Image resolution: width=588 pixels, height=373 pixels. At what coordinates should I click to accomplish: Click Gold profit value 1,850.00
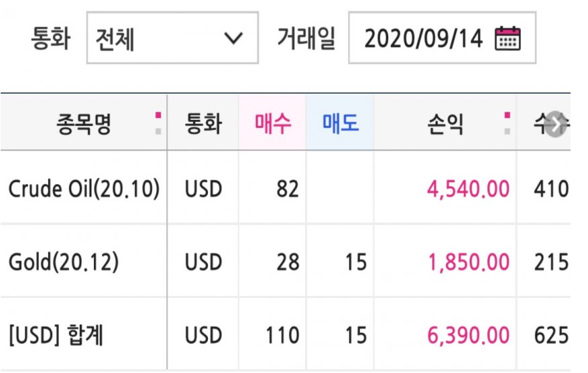click(469, 262)
